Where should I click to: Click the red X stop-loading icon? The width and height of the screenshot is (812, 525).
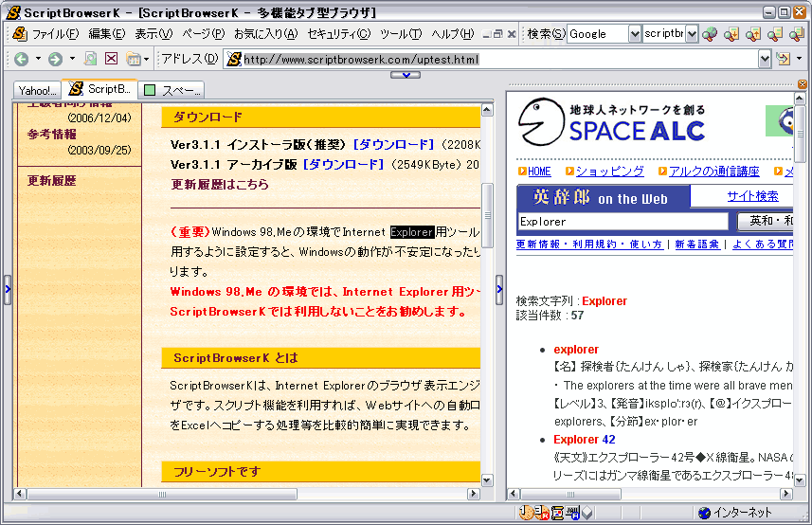click(112, 59)
